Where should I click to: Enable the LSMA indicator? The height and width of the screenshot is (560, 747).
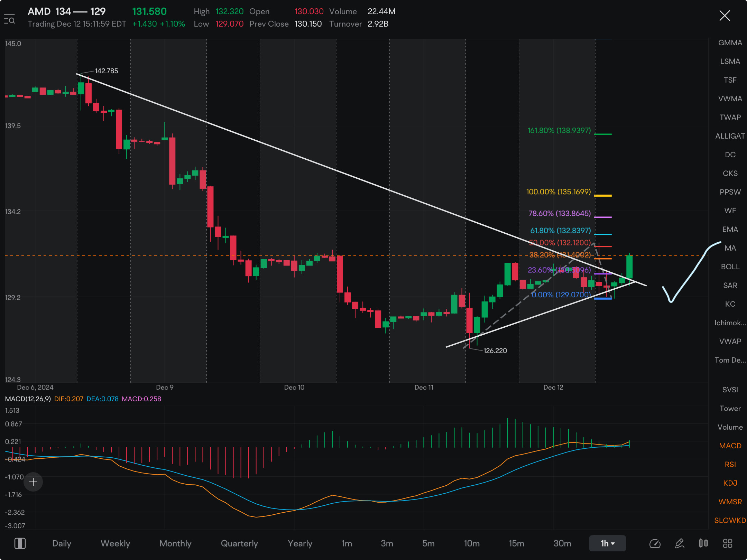pyautogui.click(x=730, y=62)
